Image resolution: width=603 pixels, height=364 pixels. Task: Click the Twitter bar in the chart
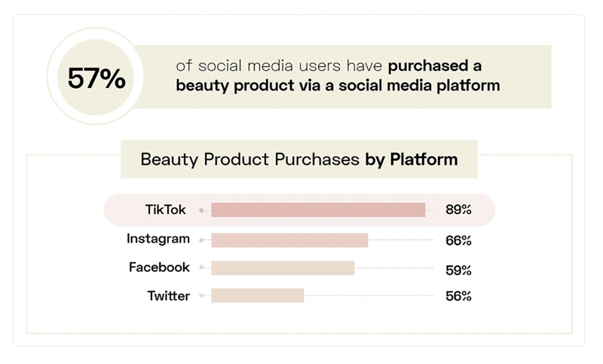pos(257,295)
